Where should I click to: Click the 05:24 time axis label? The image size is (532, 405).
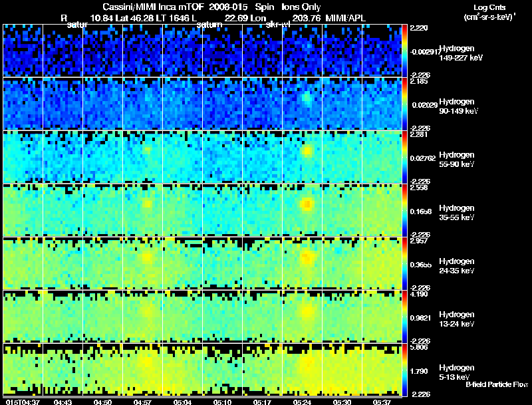point(302,402)
